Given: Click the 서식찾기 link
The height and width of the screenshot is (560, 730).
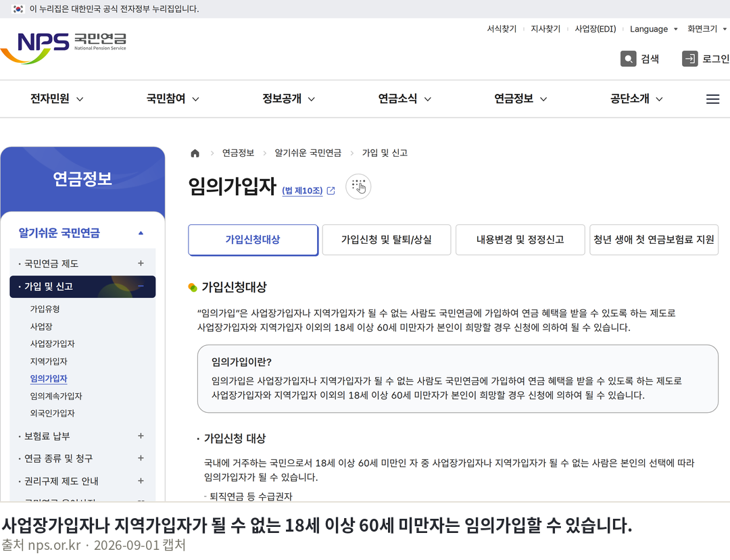Looking at the screenshot, I should click(502, 29).
